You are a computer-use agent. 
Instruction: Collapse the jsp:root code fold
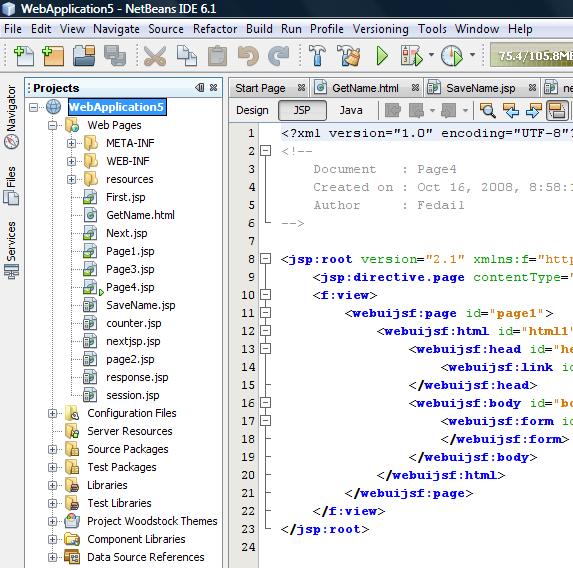tap(265, 259)
